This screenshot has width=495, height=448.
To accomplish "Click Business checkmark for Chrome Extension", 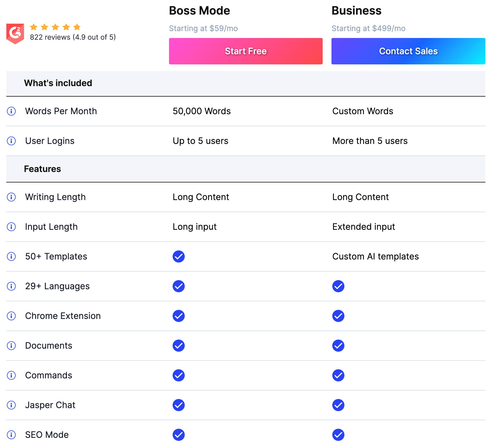I will [x=338, y=316].
